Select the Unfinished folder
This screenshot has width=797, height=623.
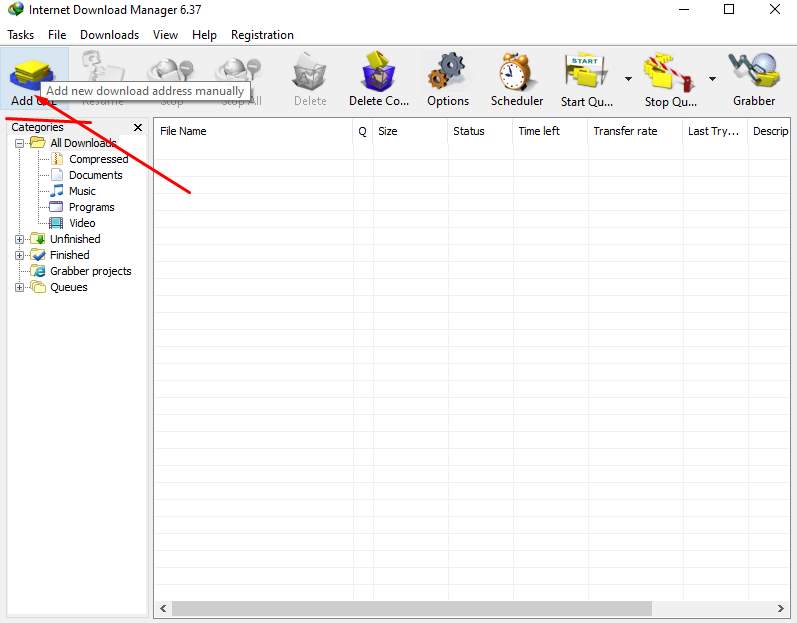coord(75,239)
